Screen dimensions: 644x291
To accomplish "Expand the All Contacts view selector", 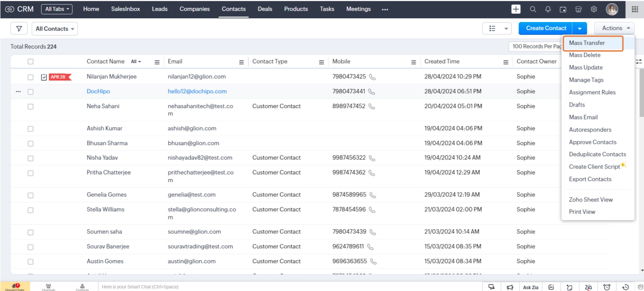I will click(x=54, y=29).
